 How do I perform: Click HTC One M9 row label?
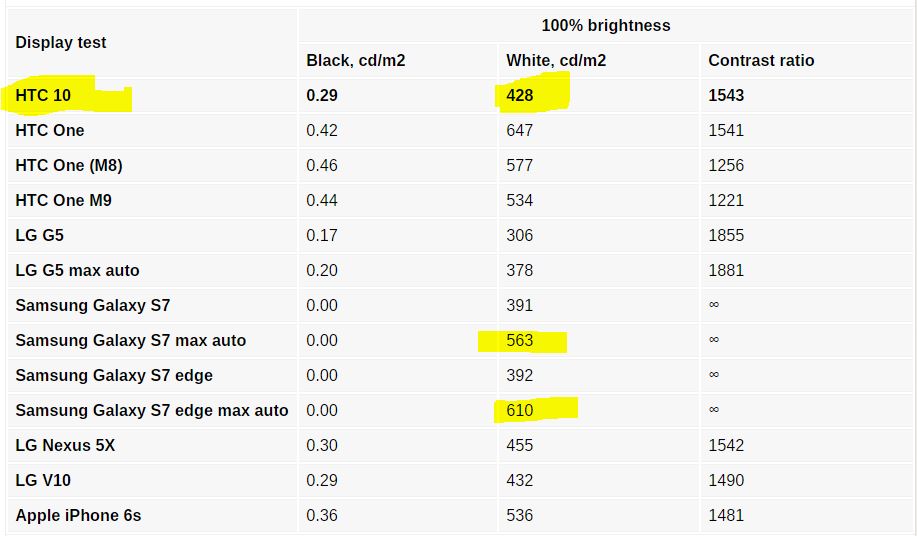63,201
